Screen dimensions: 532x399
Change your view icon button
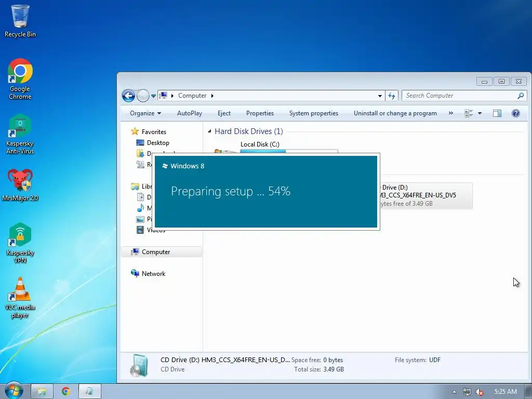(x=469, y=113)
